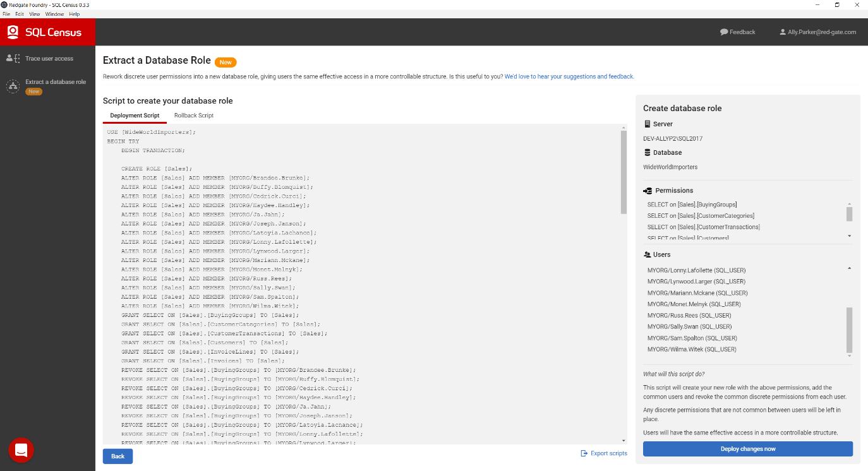Open the Trace user access icon
Viewport: 868px width, 471px height.
(x=13, y=58)
